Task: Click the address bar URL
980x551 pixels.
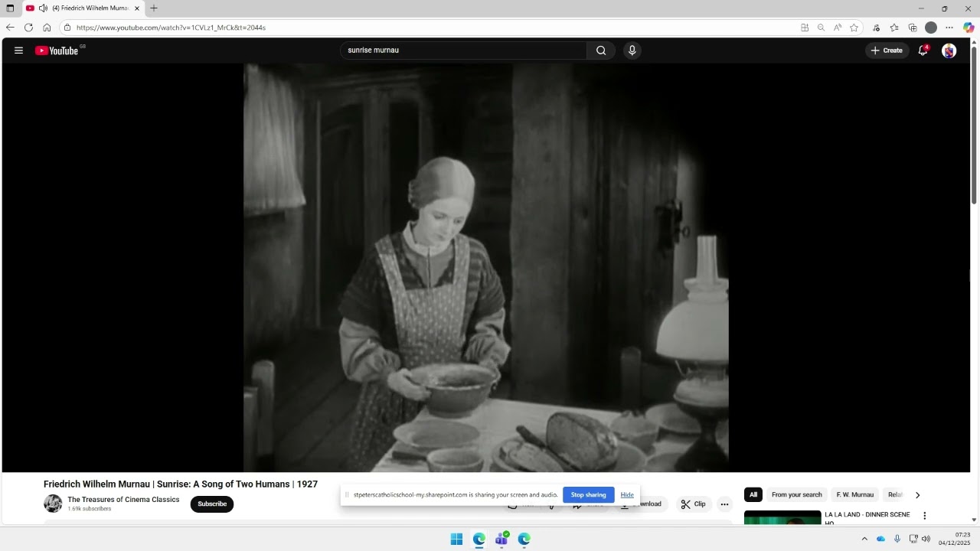Action: [x=171, y=28]
